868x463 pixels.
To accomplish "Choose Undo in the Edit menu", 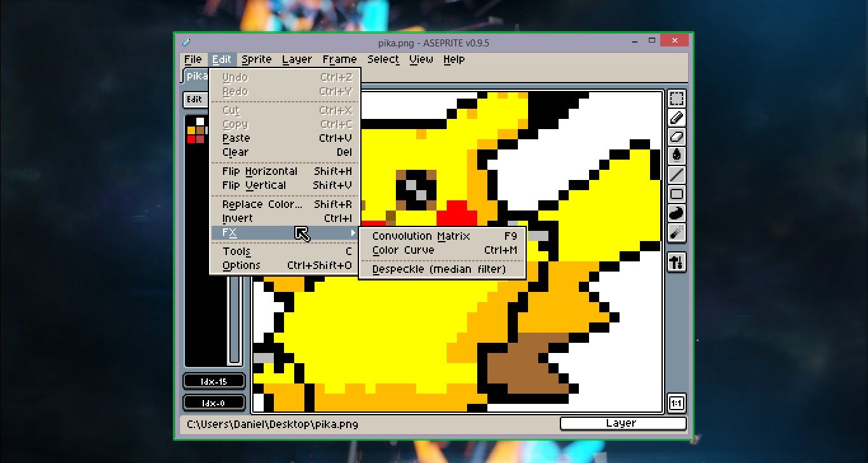I will point(285,77).
